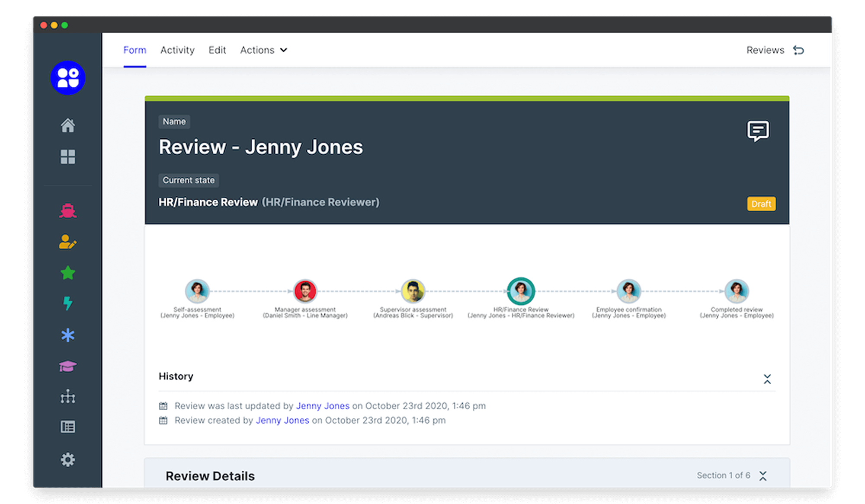Click calendar icon beside Review created entry

pos(163,420)
